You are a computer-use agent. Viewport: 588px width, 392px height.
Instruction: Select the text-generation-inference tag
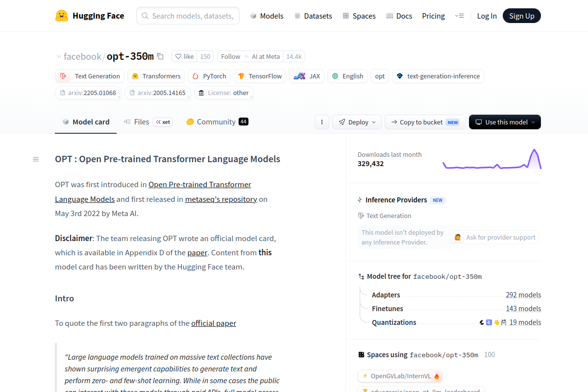[438, 76]
